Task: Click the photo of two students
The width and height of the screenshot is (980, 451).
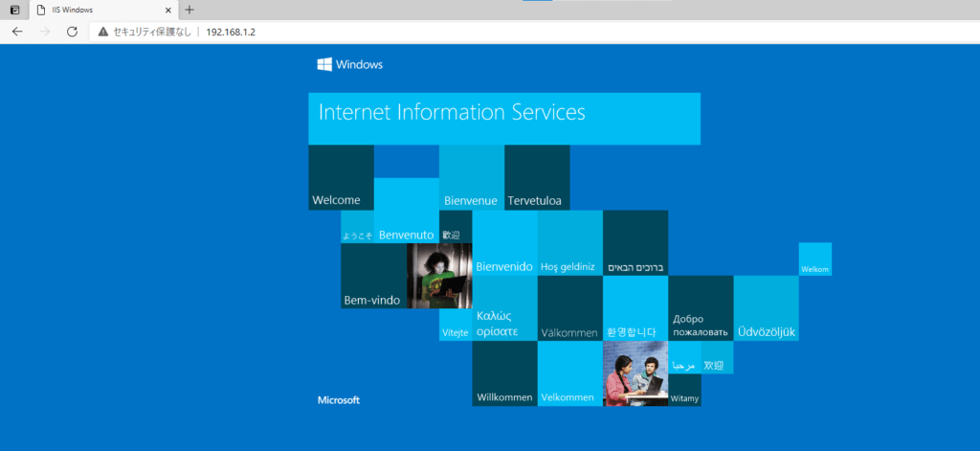Action: coord(635,373)
